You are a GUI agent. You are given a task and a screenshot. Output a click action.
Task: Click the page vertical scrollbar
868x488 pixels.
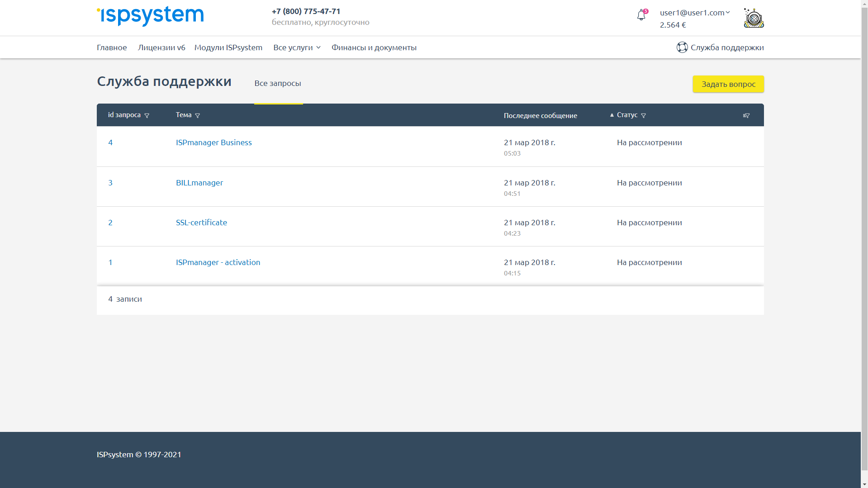click(864, 226)
